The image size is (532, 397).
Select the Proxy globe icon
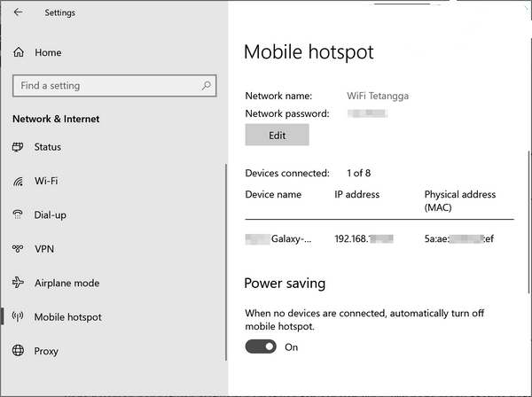tap(18, 350)
